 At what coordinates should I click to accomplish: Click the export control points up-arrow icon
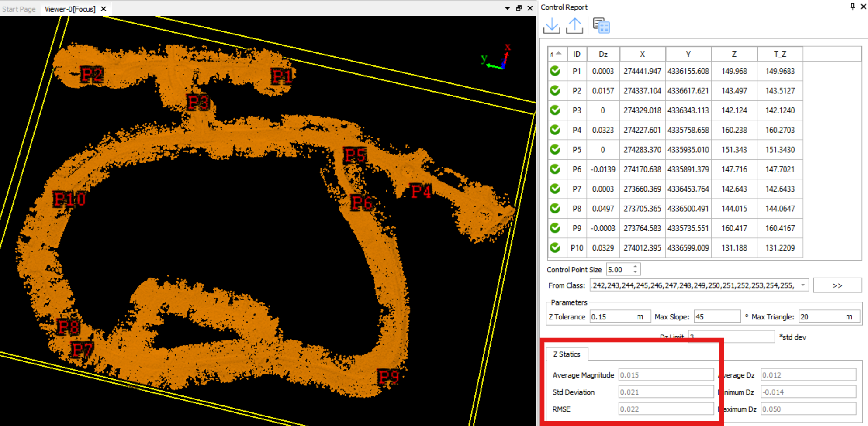point(574,26)
